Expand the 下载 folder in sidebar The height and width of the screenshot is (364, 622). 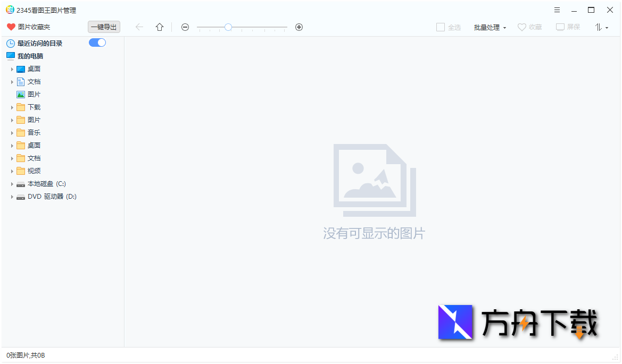[x=12, y=107]
